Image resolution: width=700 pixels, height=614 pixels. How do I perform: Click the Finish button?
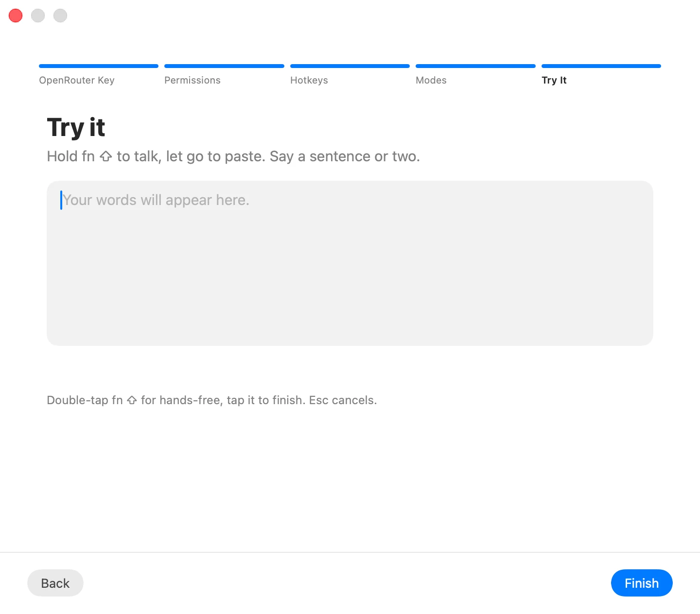[x=642, y=583]
